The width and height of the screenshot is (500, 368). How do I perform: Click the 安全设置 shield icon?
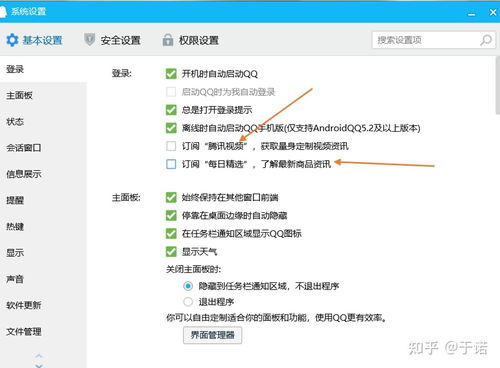point(89,40)
